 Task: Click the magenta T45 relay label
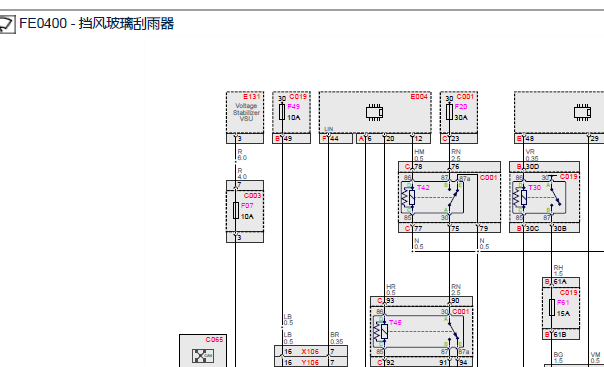click(x=395, y=322)
